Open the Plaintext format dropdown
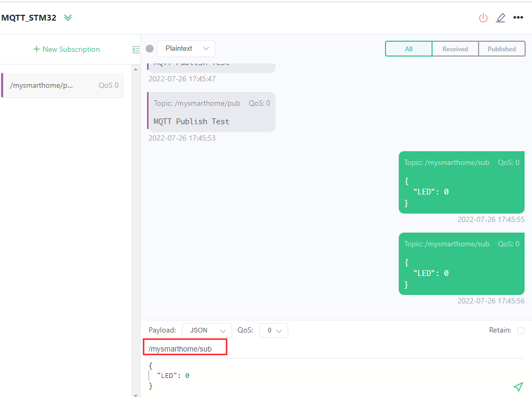 186,49
